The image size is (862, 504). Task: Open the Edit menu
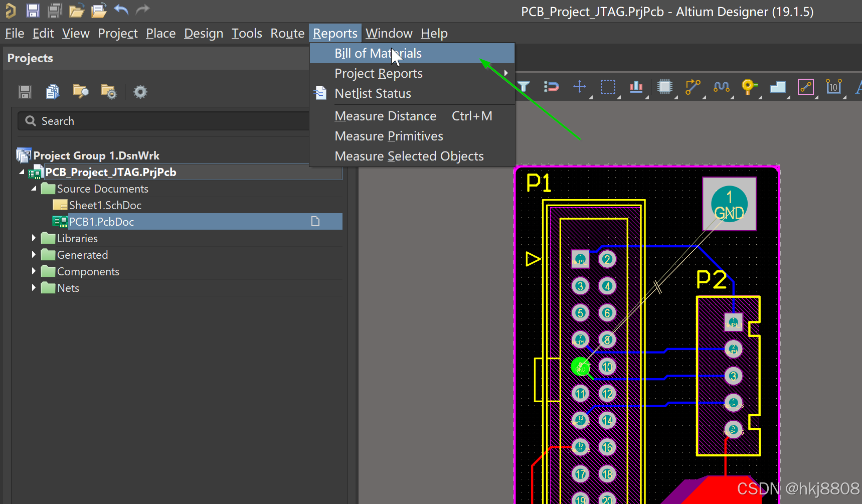[43, 34]
